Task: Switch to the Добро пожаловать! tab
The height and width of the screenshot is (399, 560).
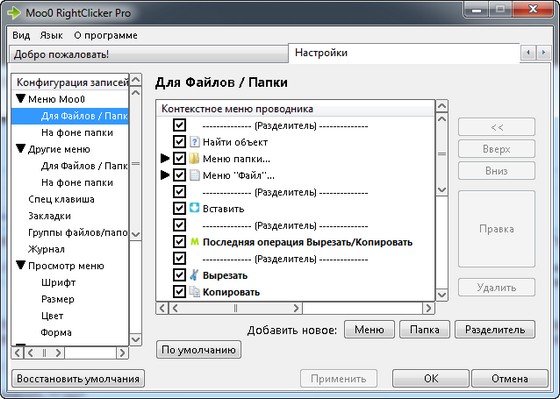Action: [148, 55]
